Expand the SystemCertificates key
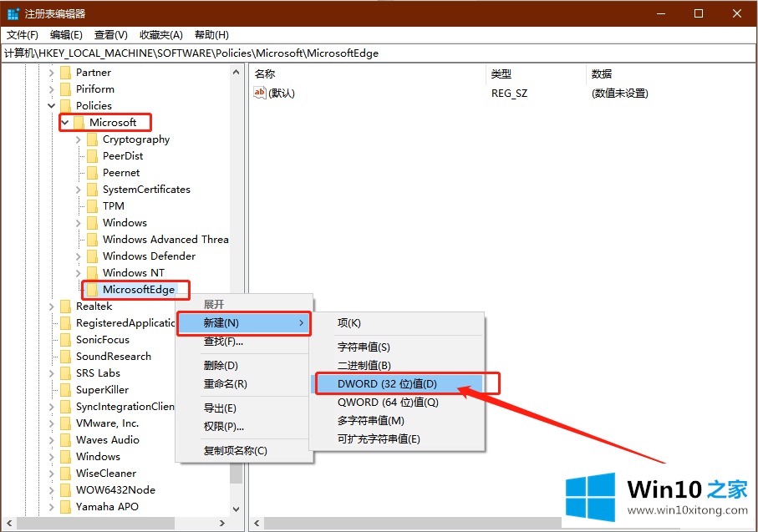 click(x=79, y=190)
